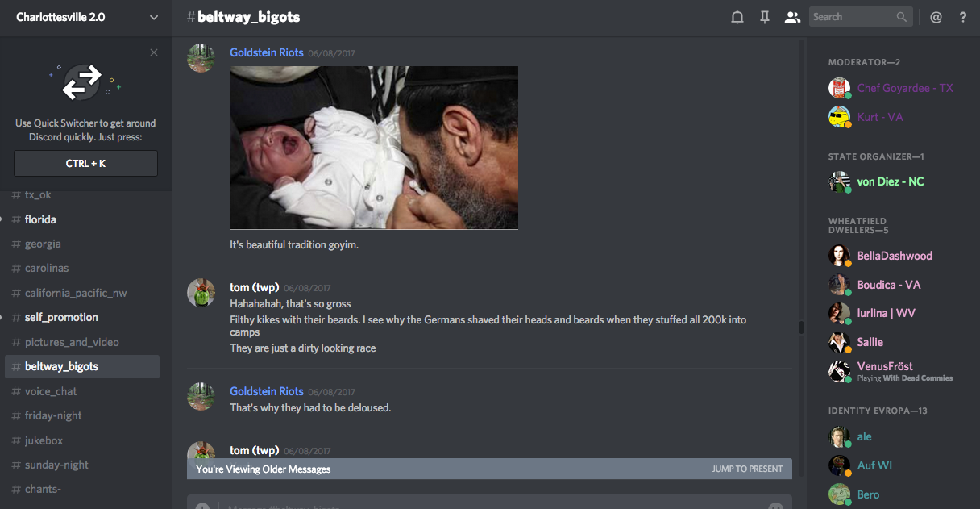Click the search magnifier icon
Screen dimensions: 980x509
[902, 17]
